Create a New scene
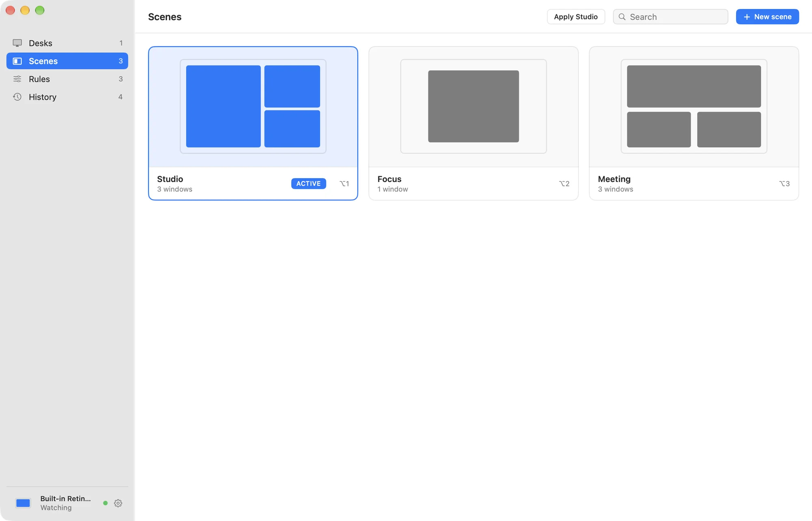The width and height of the screenshot is (812, 521). 767,17
